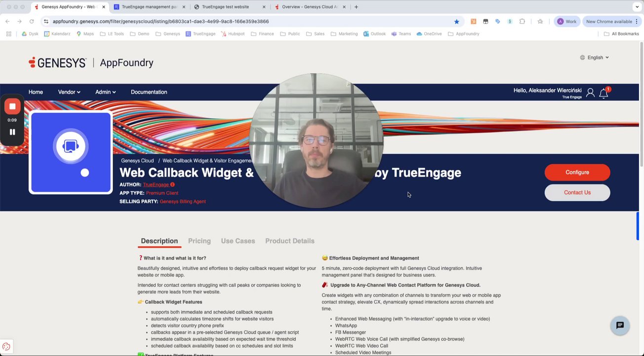Open the Work profile menu
The height and width of the screenshot is (356, 644).
[567, 21]
